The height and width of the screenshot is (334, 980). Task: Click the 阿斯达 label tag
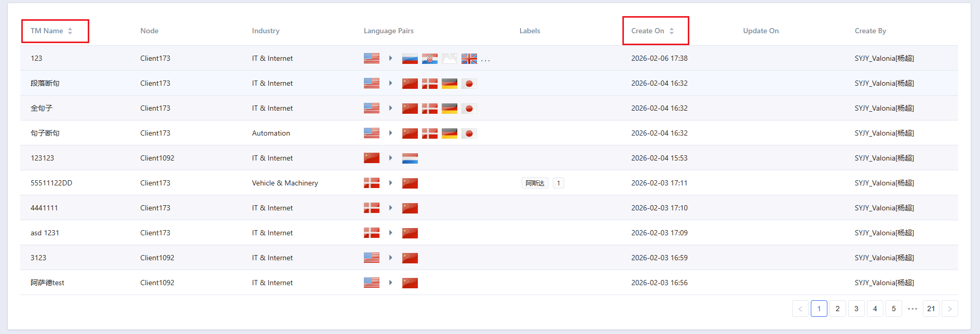[x=535, y=183]
